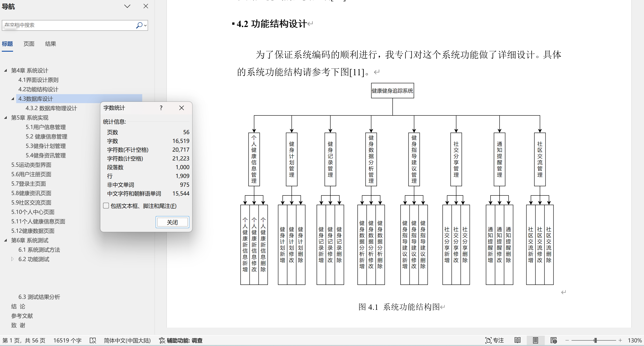This screenshot has width=644, height=346.
Task: Select Print Layout view icon
Action: 535,340
